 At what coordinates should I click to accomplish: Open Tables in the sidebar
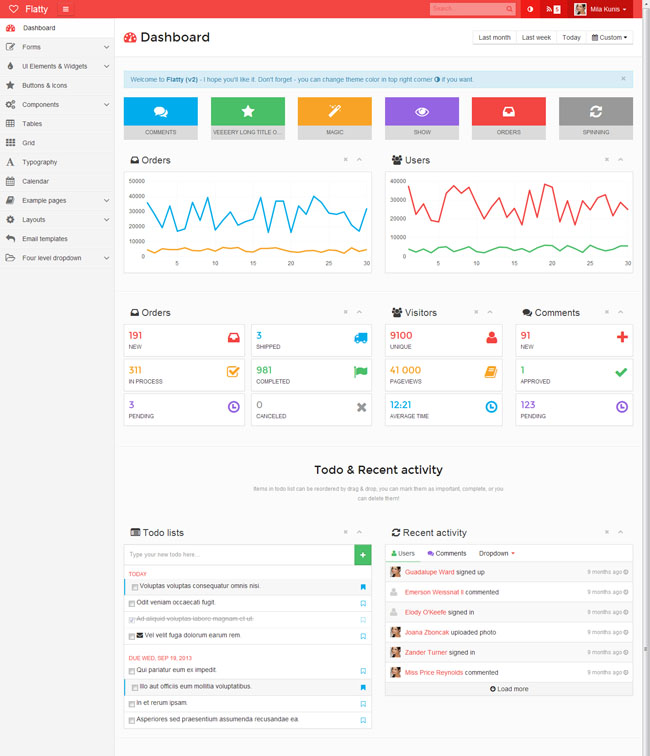(57, 123)
